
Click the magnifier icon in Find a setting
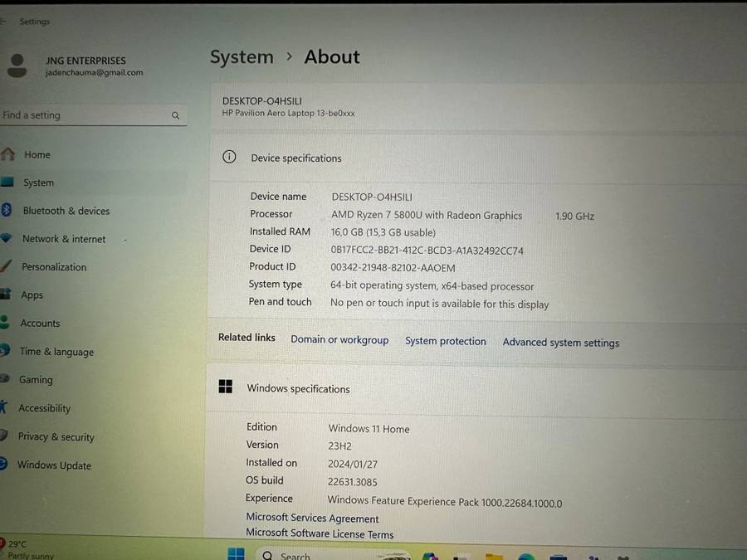point(175,115)
